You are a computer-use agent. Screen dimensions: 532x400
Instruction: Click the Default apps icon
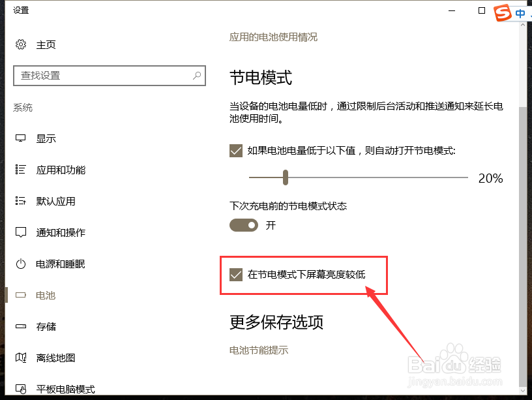point(21,201)
